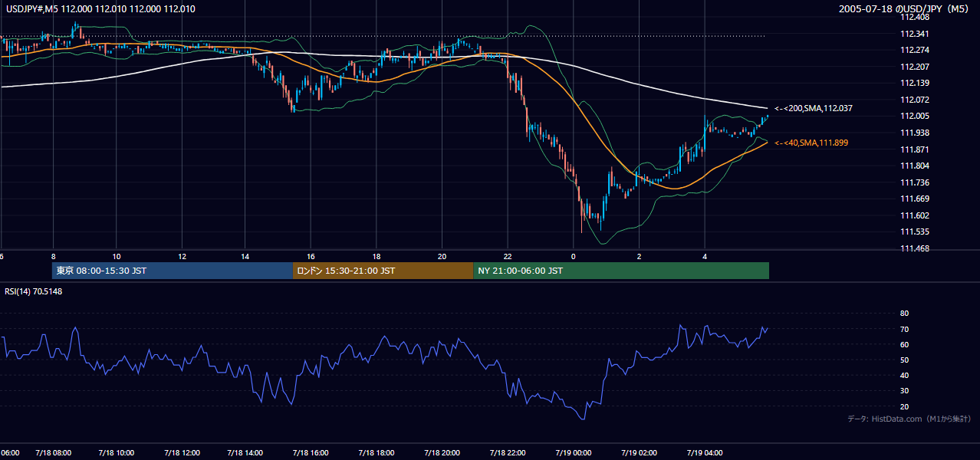
Task: Click the 7/19 04:00 bottom time label
Action: click(x=705, y=452)
